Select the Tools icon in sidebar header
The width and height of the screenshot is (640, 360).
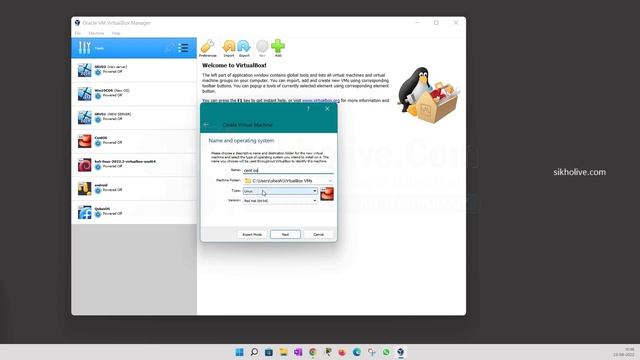point(84,48)
